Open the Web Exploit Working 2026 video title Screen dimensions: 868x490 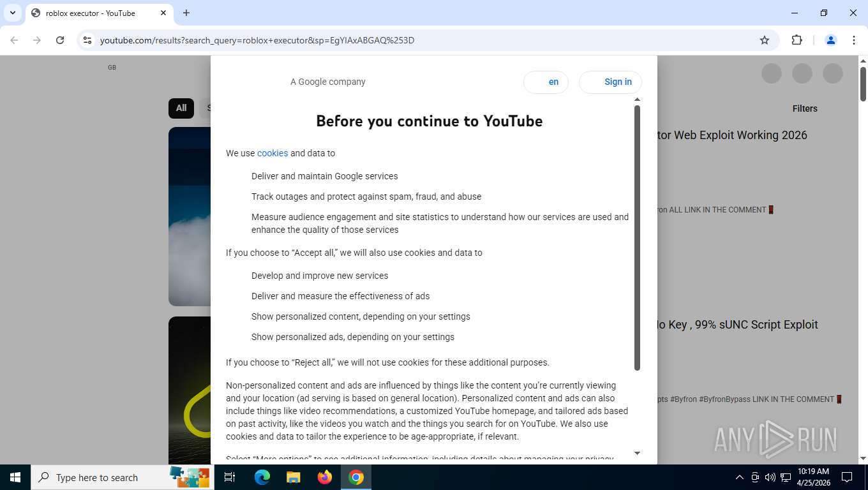click(x=732, y=135)
